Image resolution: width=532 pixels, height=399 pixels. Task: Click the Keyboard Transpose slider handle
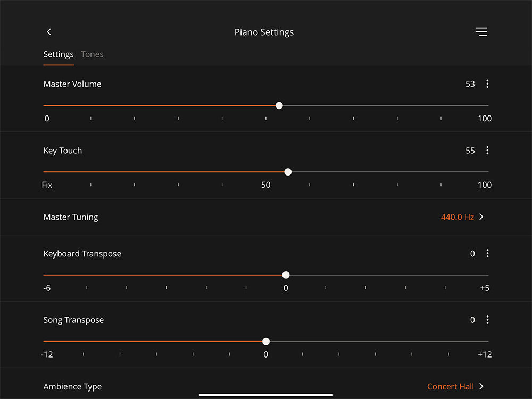[286, 275]
